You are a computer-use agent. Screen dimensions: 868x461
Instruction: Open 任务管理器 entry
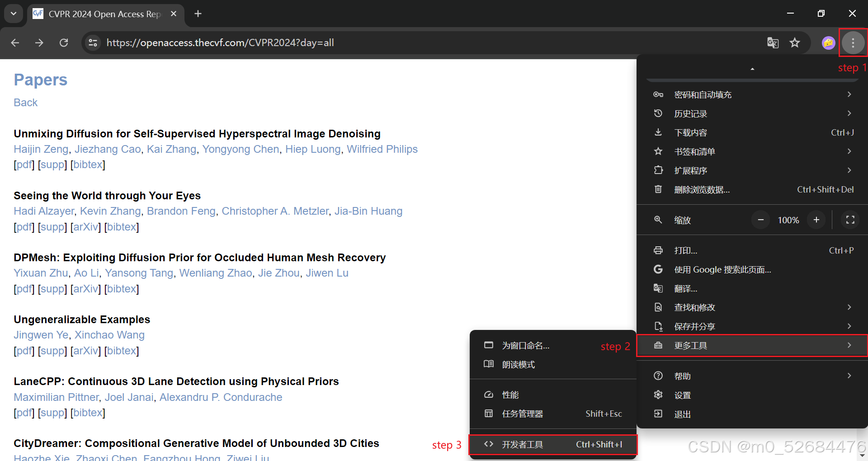[553, 414]
